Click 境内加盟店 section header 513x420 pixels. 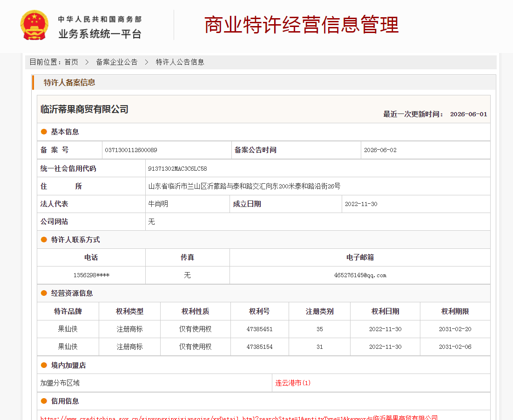(x=68, y=365)
